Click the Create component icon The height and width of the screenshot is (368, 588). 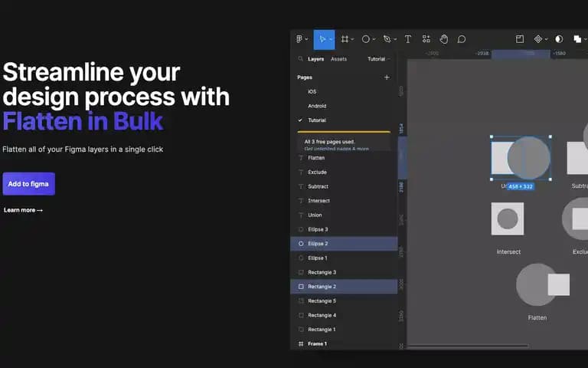(x=538, y=39)
